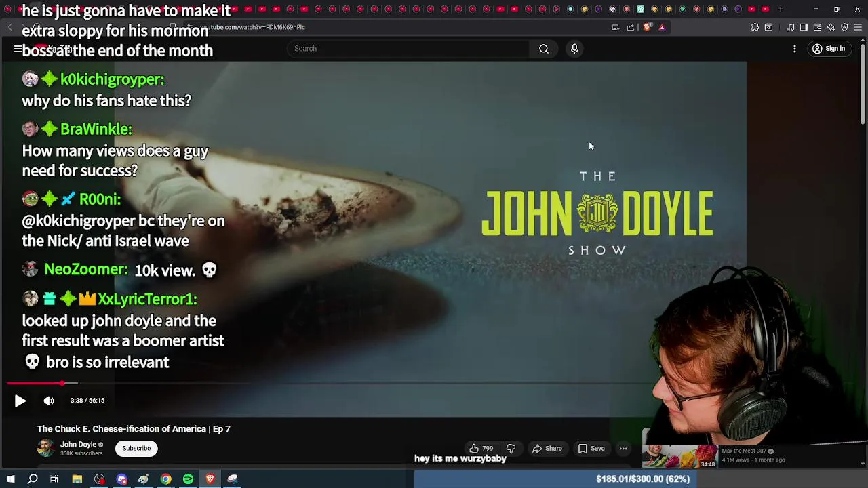Open the Brave VPN shield icon
The height and width of the screenshot is (488, 868).
pyautogui.click(x=844, y=27)
